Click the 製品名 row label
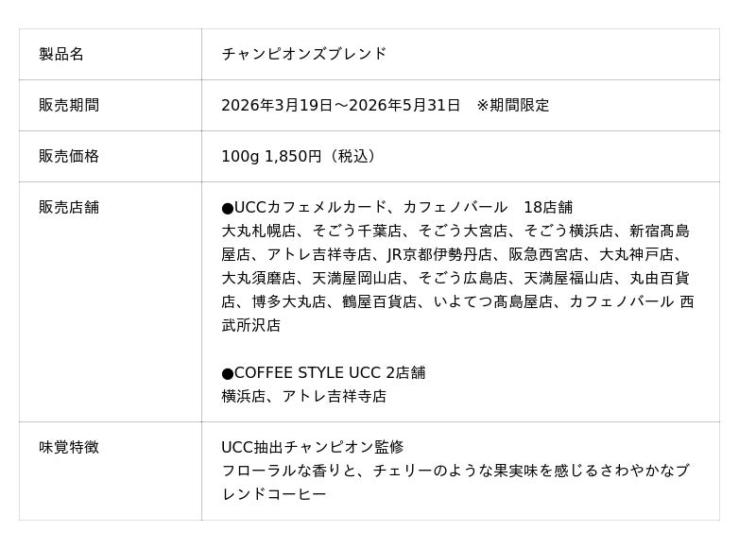This screenshot has height=549, width=756. (x=61, y=54)
